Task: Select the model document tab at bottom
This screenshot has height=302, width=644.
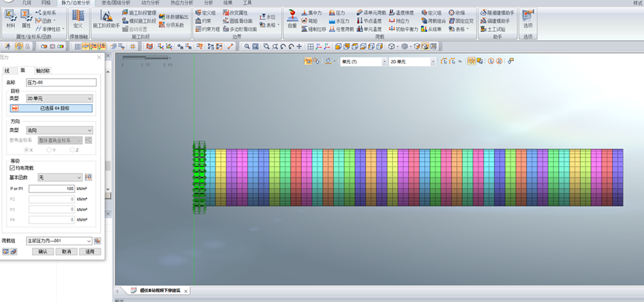Action: pyautogui.click(x=159, y=291)
